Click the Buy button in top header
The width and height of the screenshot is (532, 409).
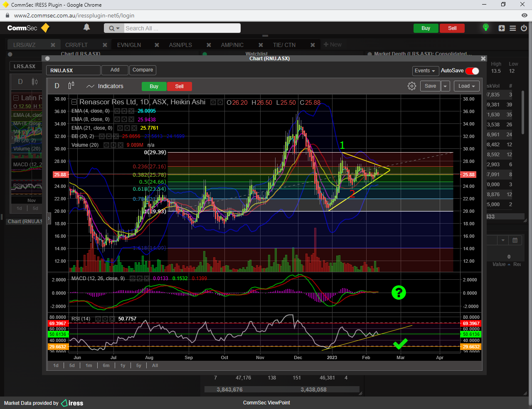point(426,28)
